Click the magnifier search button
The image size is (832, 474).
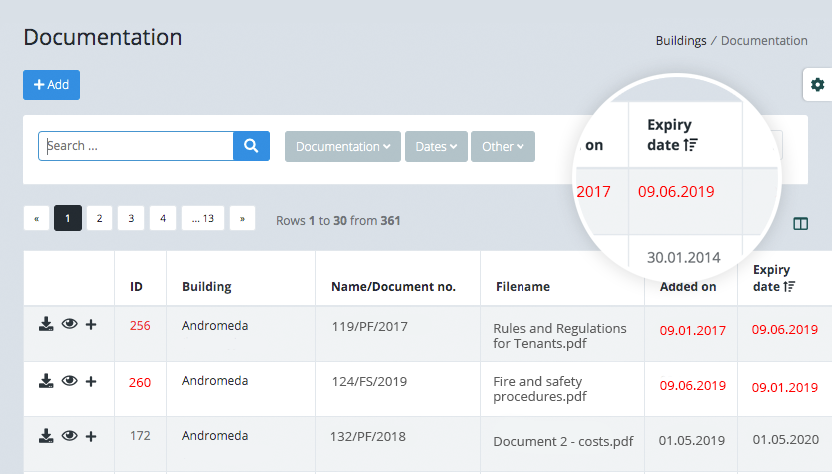point(252,146)
